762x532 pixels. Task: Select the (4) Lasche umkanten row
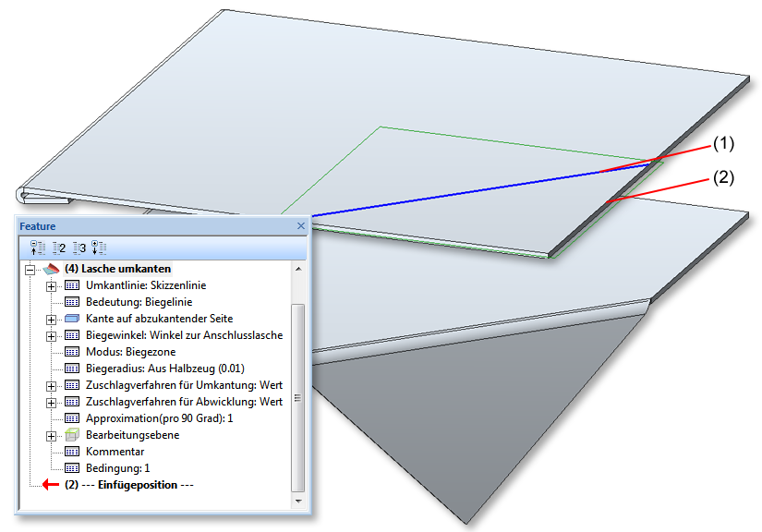point(117,269)
